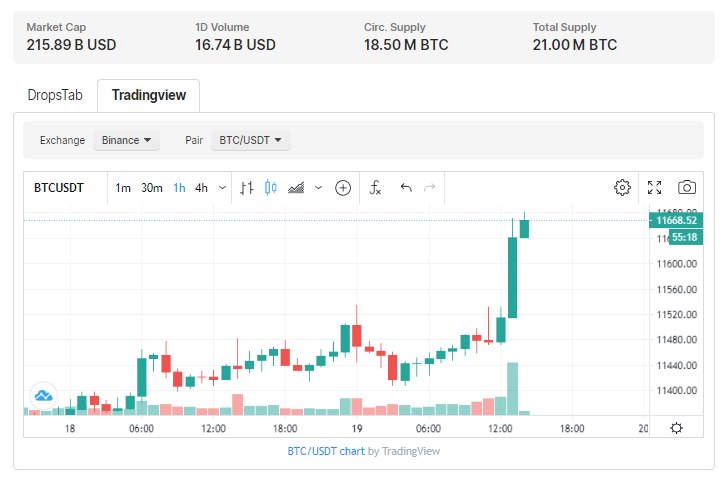Select the Tradingview tab
The image size is (724, 480).
148,95
